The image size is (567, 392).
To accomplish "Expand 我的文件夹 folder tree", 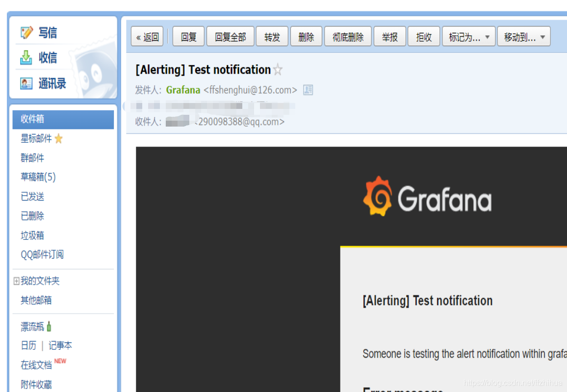I will [16, 281].
